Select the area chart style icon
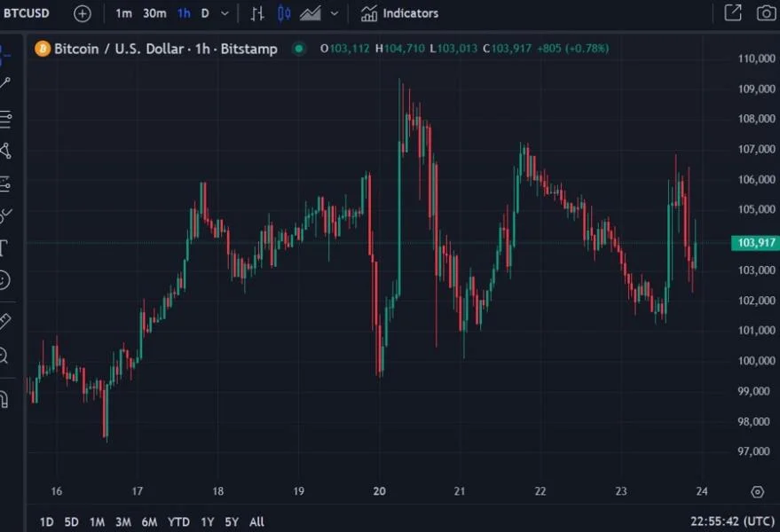This screenshot has height=532, width=780. point(311,13)
